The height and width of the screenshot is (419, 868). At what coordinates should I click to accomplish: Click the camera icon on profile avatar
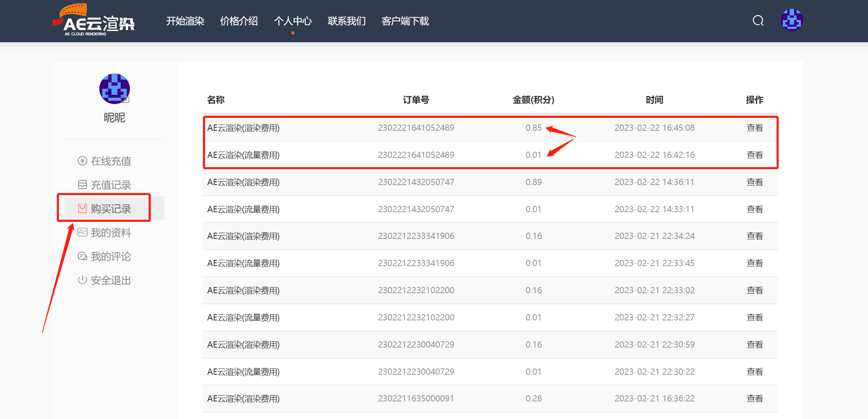[x=125, y=99]
